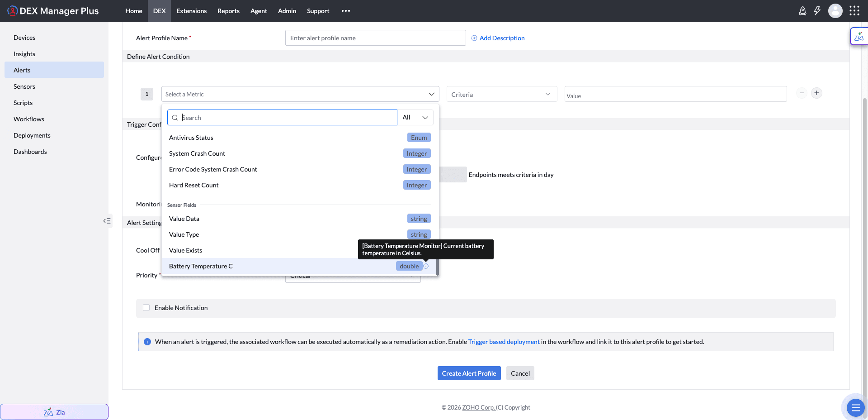The width and height of the screenshot is (868, 420).
Task: Click the info circle next to the double tag
Action: point(426,266)
